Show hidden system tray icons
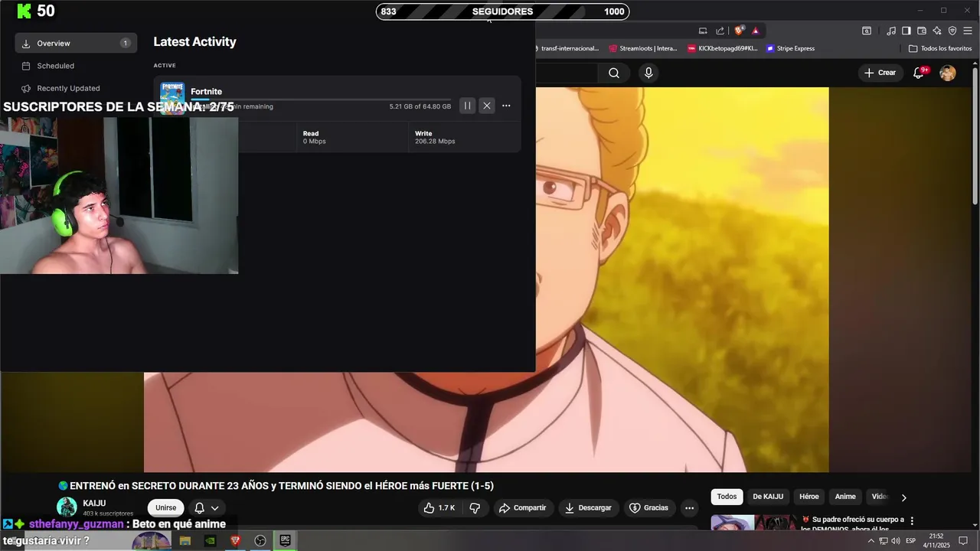The height and width of the screenshot is (551, 980). pyautogui.click(x=871, y=541)
